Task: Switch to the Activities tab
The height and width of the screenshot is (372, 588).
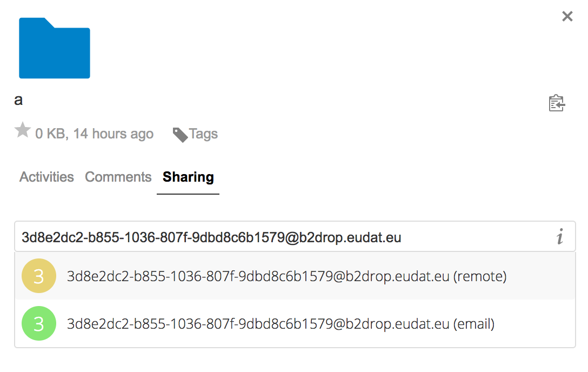Action: [46, 177]
